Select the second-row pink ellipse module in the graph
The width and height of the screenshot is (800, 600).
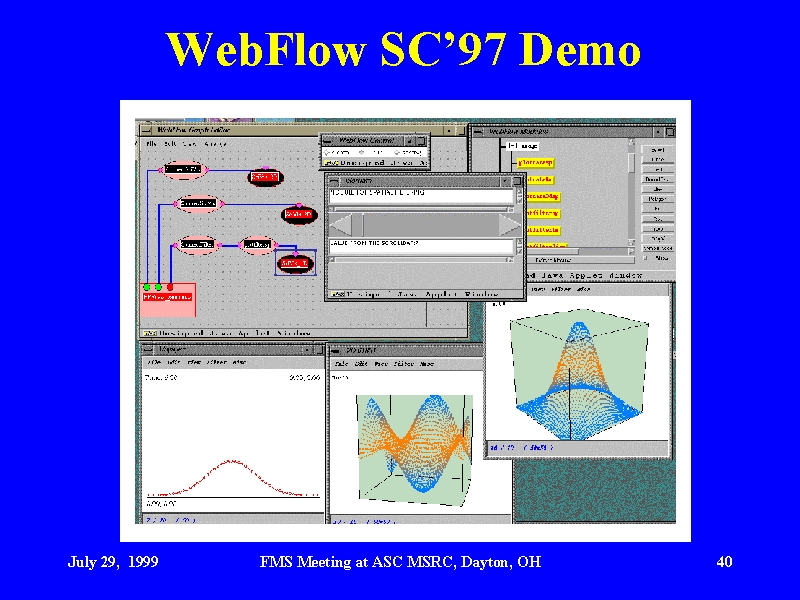(x=198, y=203)
